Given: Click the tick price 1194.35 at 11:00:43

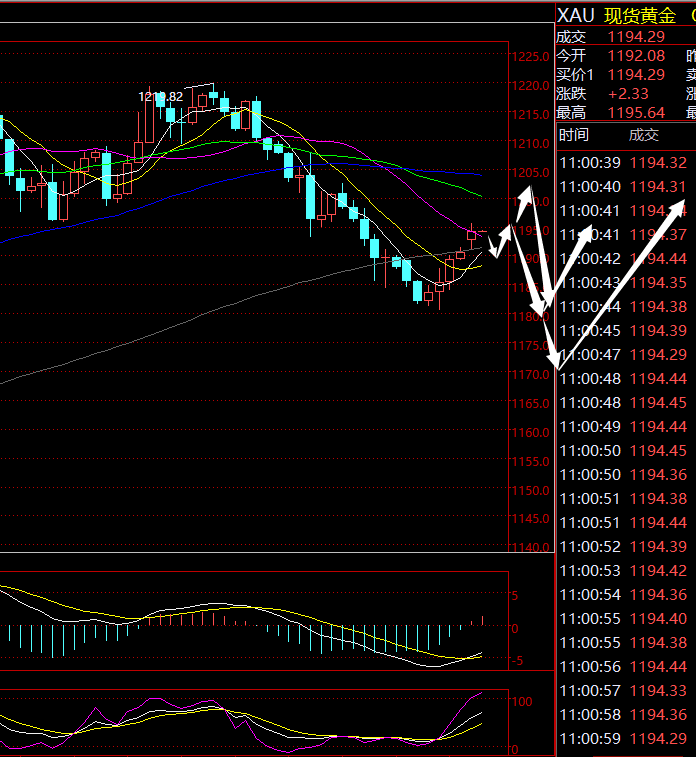Looking at the screenshot, I should (658, 283).
